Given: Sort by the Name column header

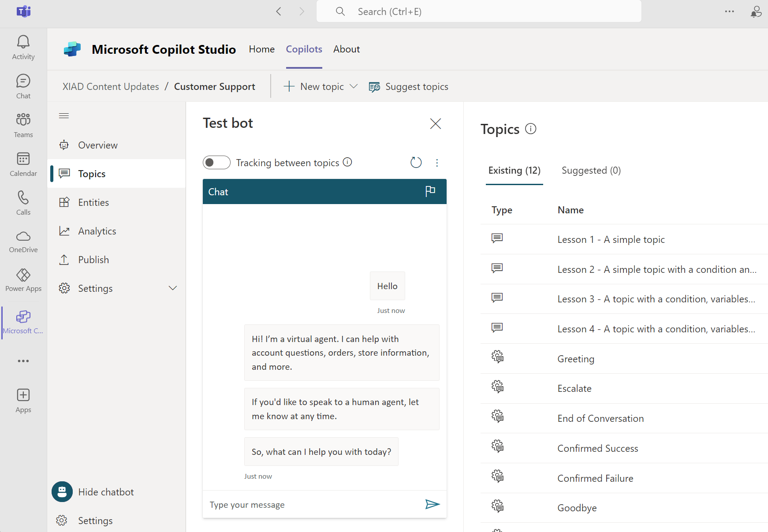Looking at the screenshot, I should [x=570, y=210].
